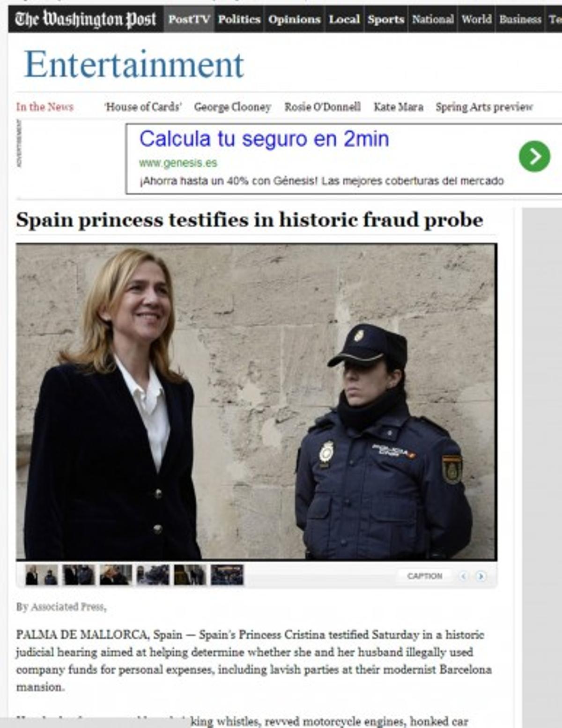Go to previous gallery photo arrow

click(463, 576)
